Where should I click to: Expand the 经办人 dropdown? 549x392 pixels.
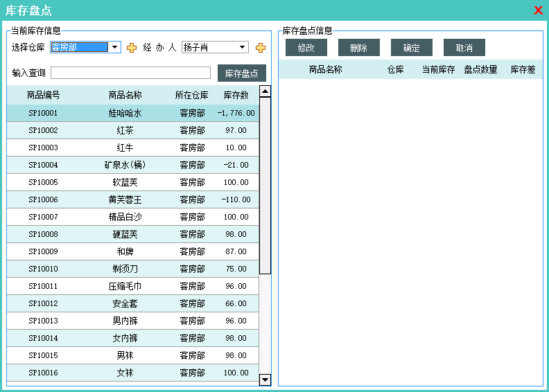[x=242, y=47]
